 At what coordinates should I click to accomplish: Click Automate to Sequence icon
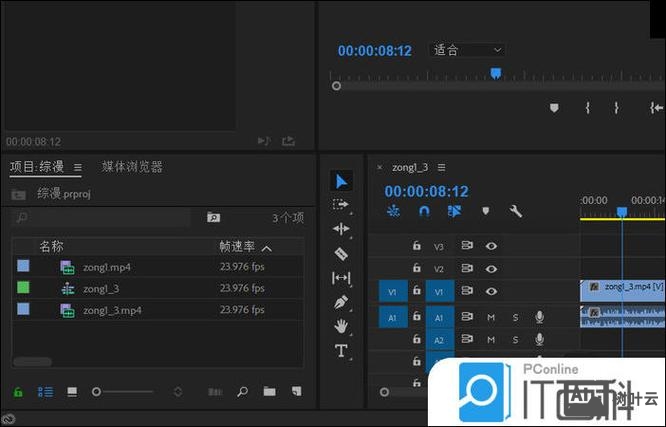[x=215, y=392]
